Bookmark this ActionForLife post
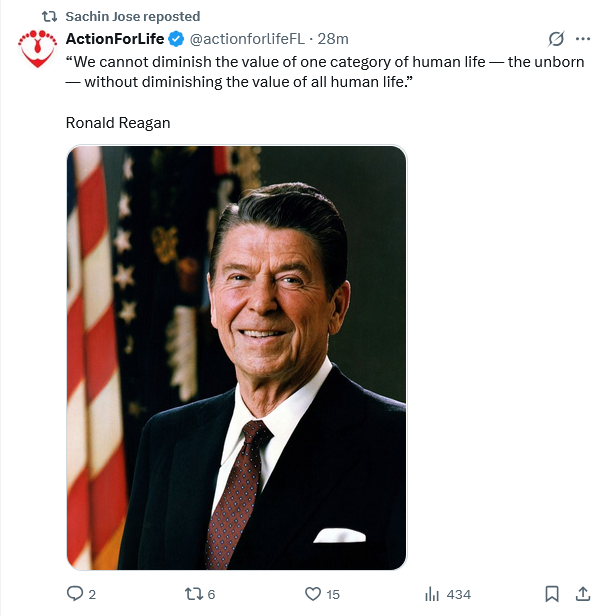This screenshot has width=608, height=616. tap(551, 594)
